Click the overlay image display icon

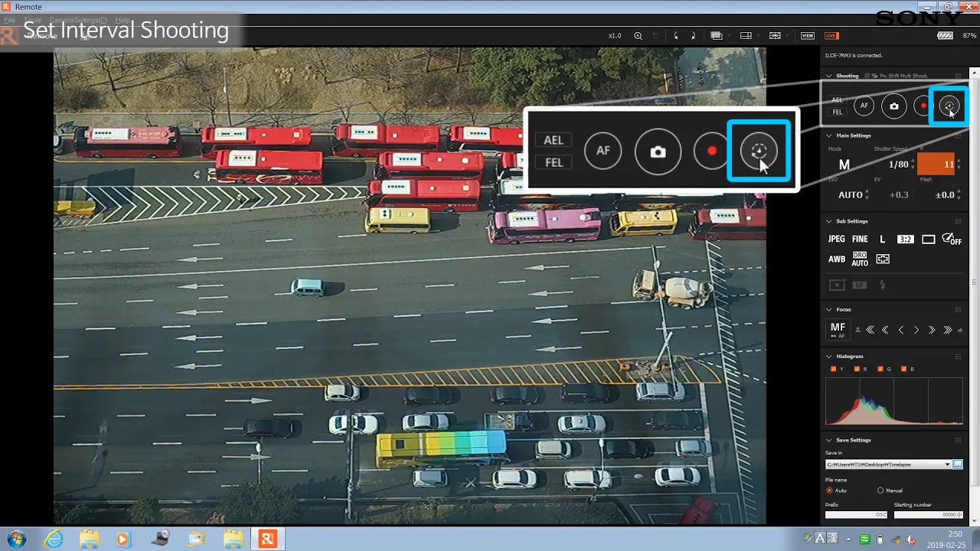717,36
